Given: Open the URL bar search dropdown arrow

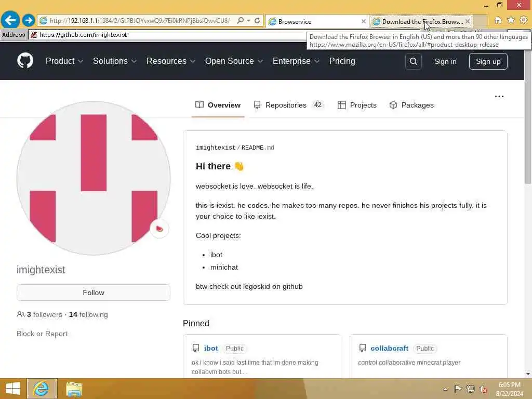Looking at the screenshot, I should [x=249, y=20].
